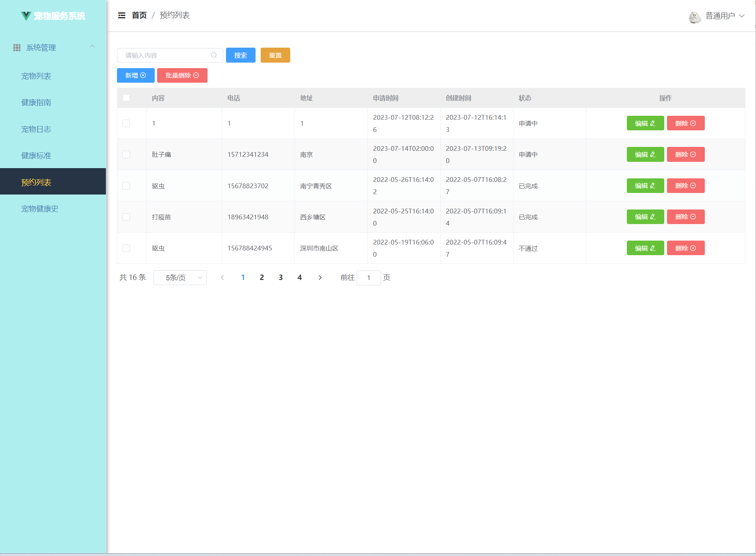Click previous page arrow in pagination

tap(222, 278)
